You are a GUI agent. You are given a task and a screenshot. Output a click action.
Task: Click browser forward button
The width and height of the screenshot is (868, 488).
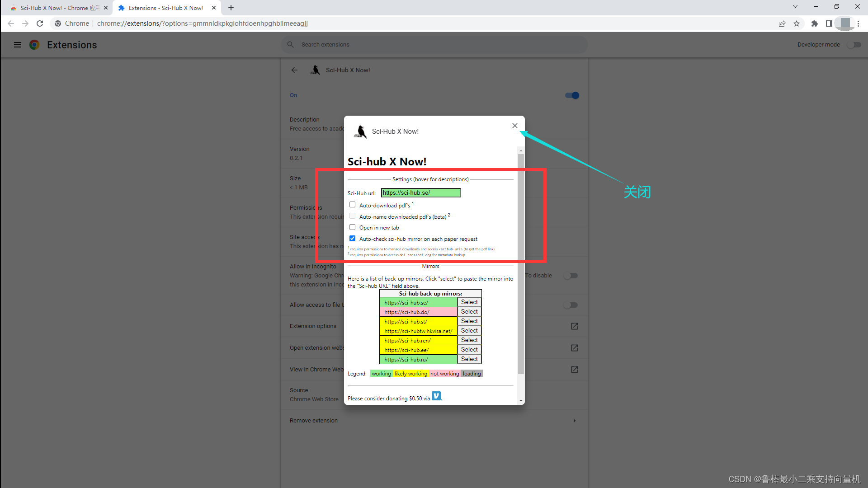point(25,23)
